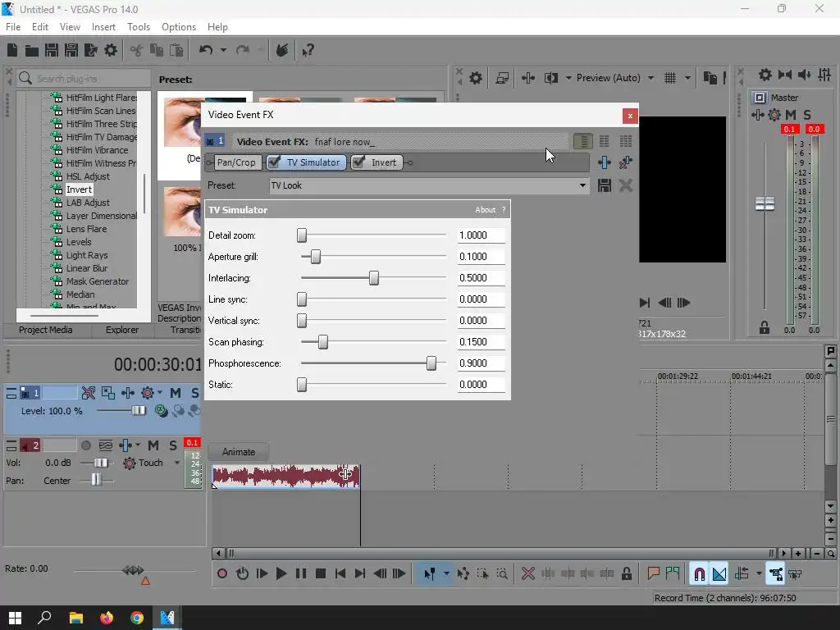Switch to the Project Media tab

[x=46, y=330]
